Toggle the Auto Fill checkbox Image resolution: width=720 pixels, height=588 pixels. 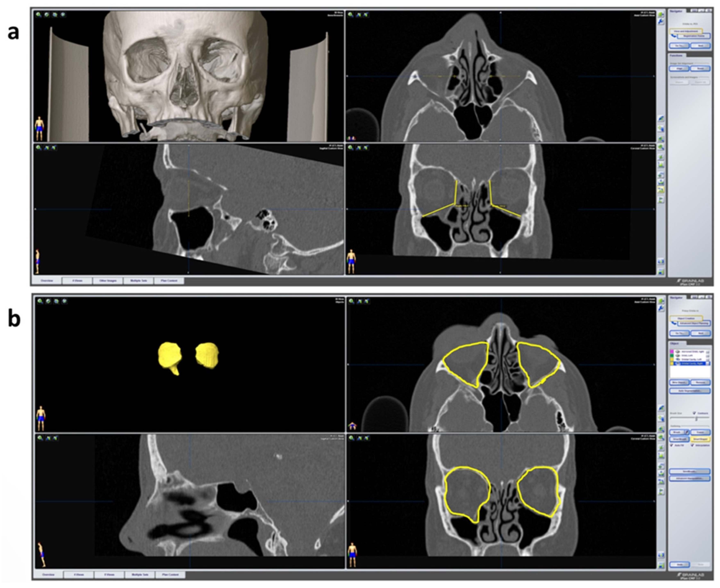pos(671,446)
